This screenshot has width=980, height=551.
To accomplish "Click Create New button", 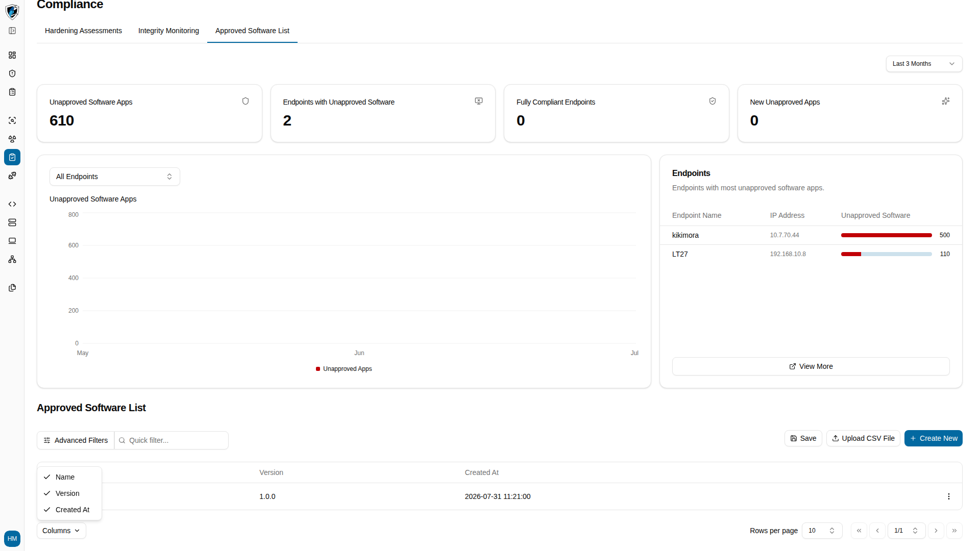I will [x=933, y=438].
